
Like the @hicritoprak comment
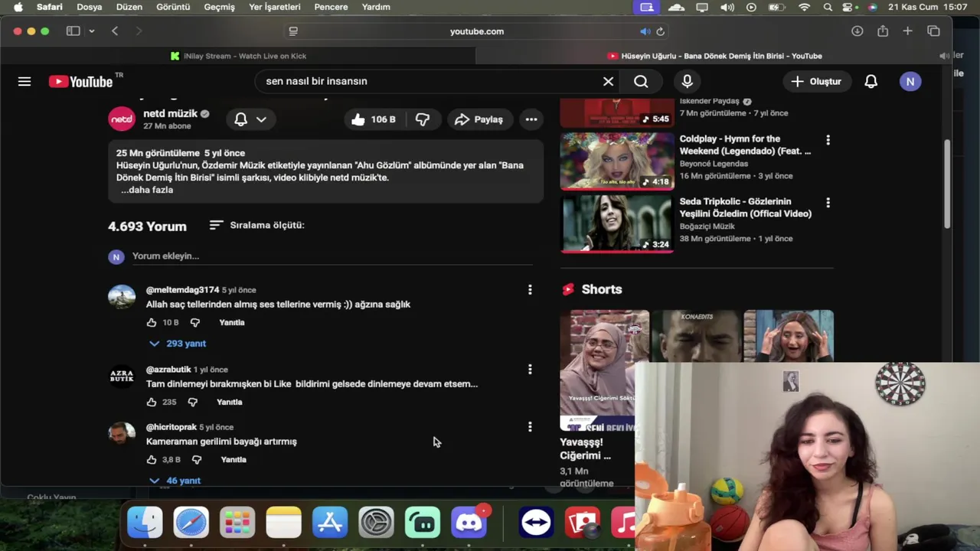[152, 459]
